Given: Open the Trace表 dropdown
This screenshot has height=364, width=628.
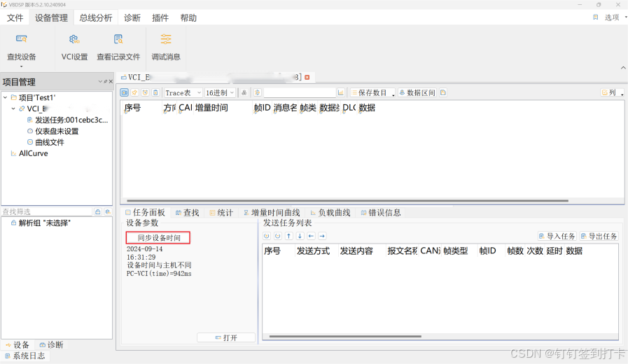Looking at the screenshot, I should pos(183,92).
